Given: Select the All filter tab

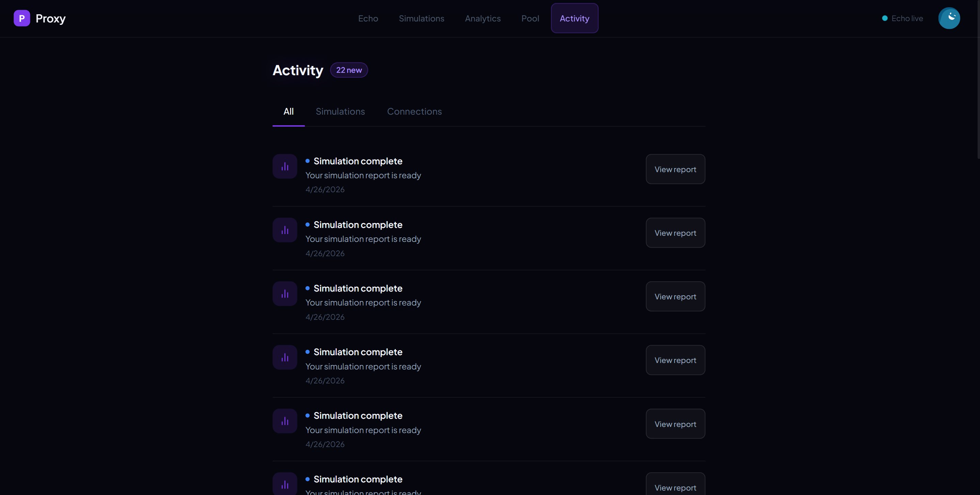Looking at the screenshot, I should point(288,111).
